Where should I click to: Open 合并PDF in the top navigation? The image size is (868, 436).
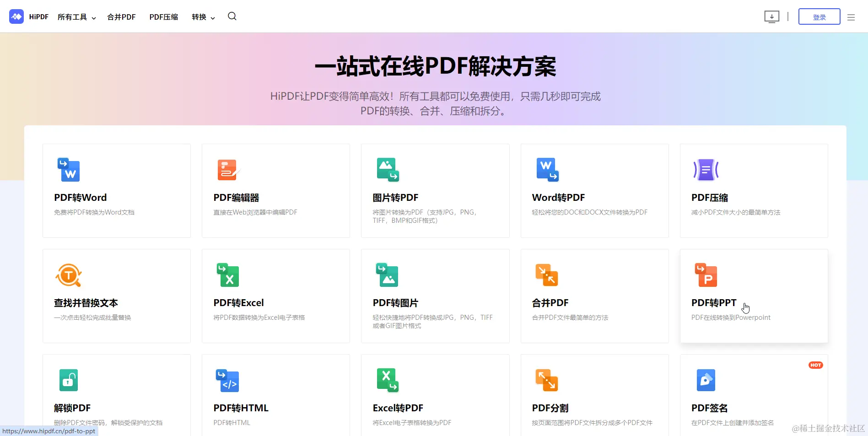[x=121, y=17]
